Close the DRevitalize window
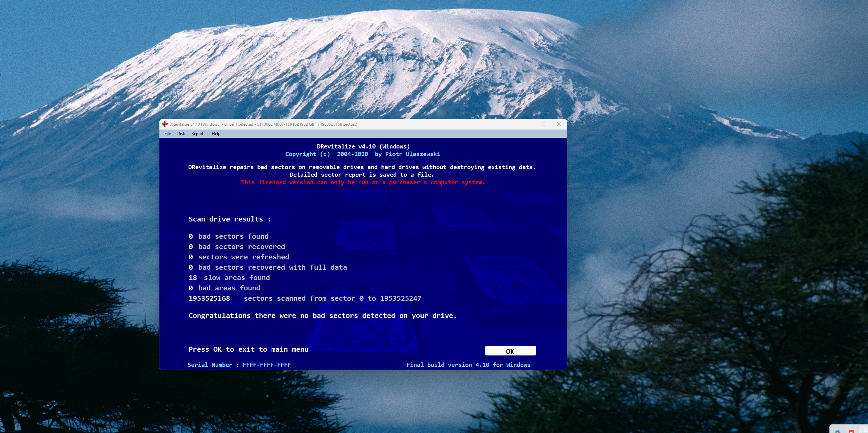868x433 pixels. (559, 124)
